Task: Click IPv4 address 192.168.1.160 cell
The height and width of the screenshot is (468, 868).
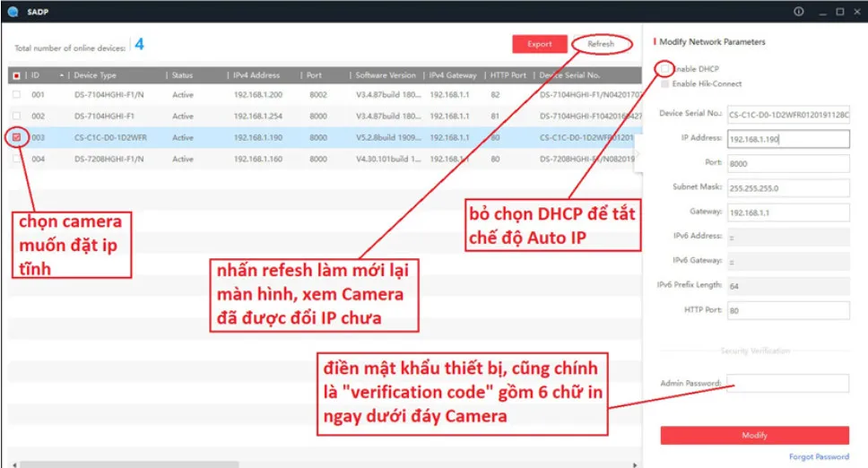Action: [258, 159]
